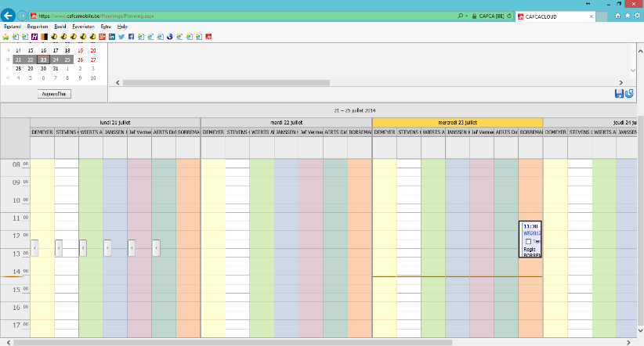This screenshot has width=644, height=346.
Task: Click the upper panel's right scroll arrow
Action: click(621, 82)
